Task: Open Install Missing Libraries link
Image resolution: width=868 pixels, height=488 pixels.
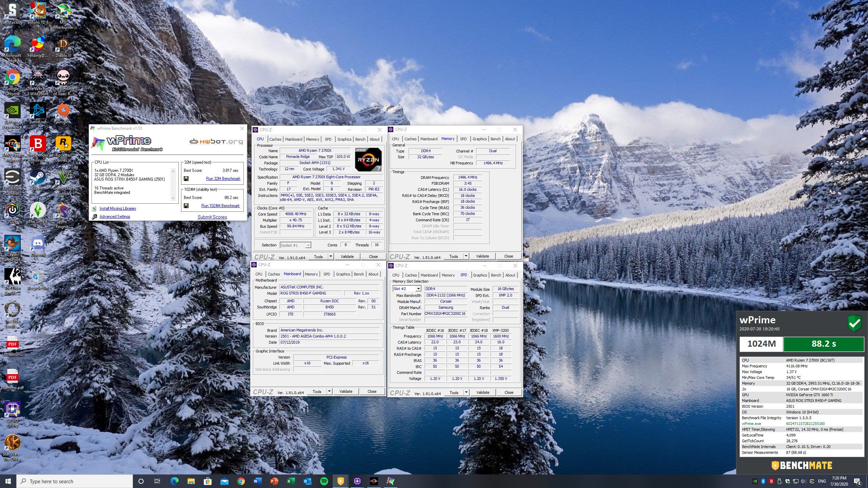Action: coord(118,208)
